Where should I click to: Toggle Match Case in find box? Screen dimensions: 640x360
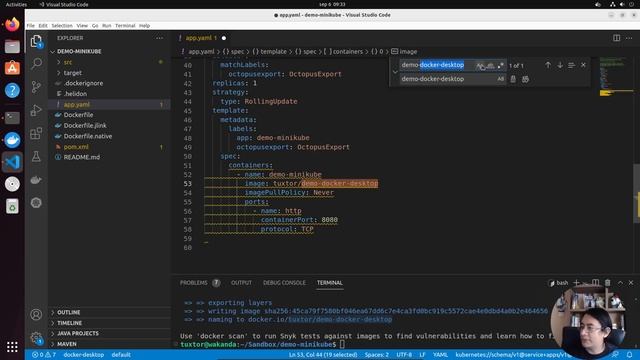(x=480, y=65)
